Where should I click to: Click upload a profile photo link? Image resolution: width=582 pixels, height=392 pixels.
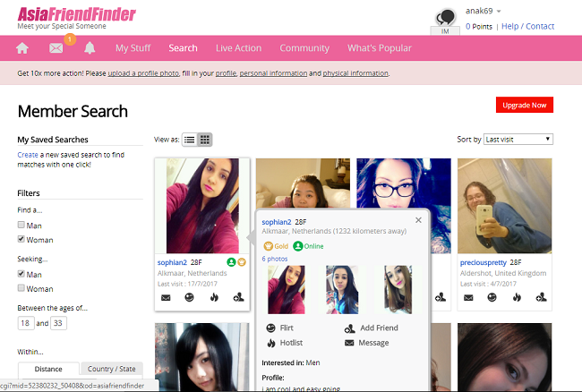point(143,73)
